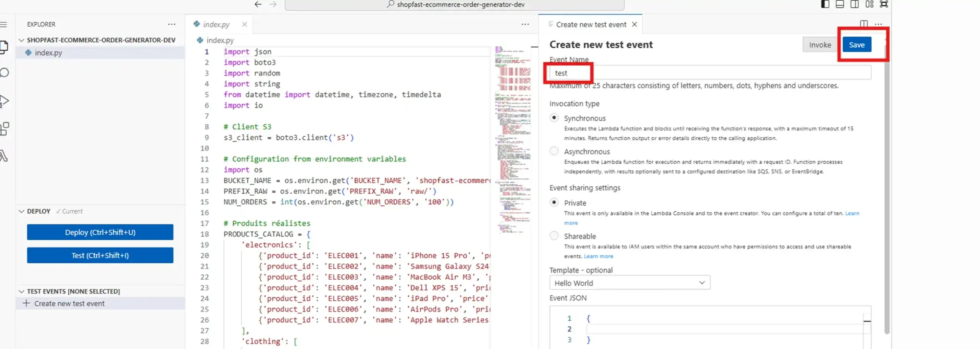Select the Asynchronous invocation type
This screenshot has height=349, width=980.
coord(554,151)
